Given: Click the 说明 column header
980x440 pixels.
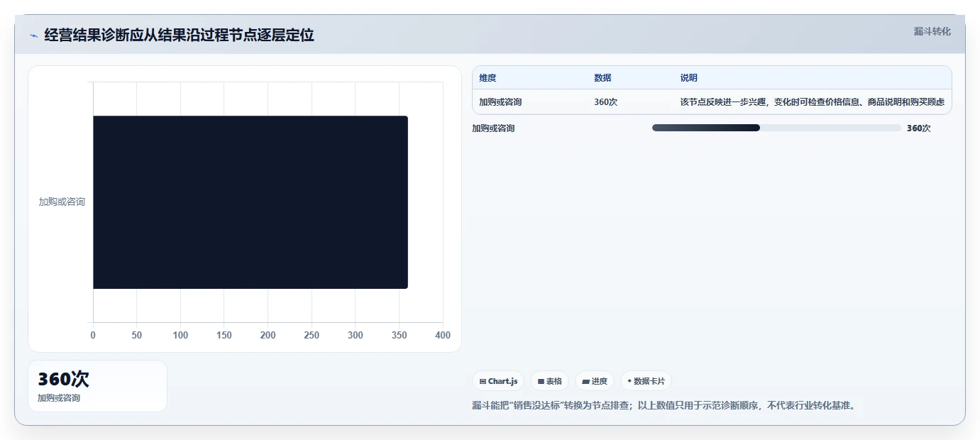Looking at the screenshot, I should click(x=689, y=78).
